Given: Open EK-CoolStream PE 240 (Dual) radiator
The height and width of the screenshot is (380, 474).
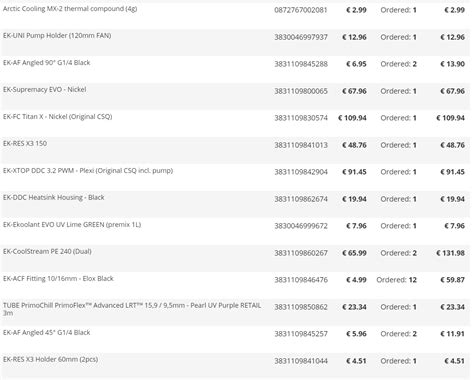Looking at the screenshot, I should point(47,251).
